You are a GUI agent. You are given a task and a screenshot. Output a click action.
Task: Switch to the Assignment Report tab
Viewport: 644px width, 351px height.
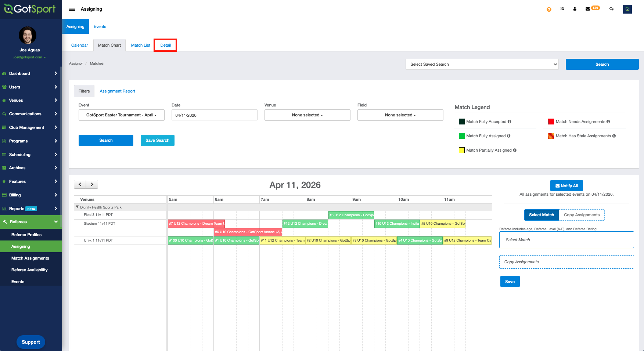tap(117, 91)
